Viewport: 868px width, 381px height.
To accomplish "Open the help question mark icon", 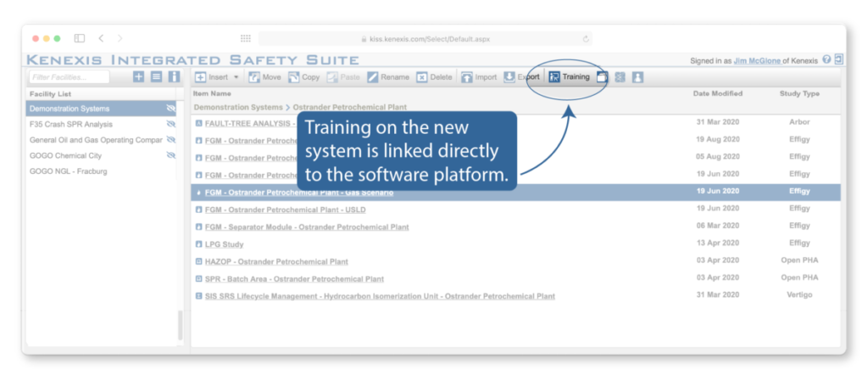I will tap(826, 59).
